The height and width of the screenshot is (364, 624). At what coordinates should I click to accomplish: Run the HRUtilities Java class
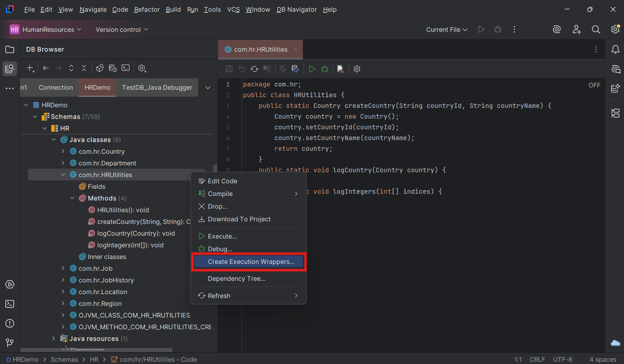[312, 69]
